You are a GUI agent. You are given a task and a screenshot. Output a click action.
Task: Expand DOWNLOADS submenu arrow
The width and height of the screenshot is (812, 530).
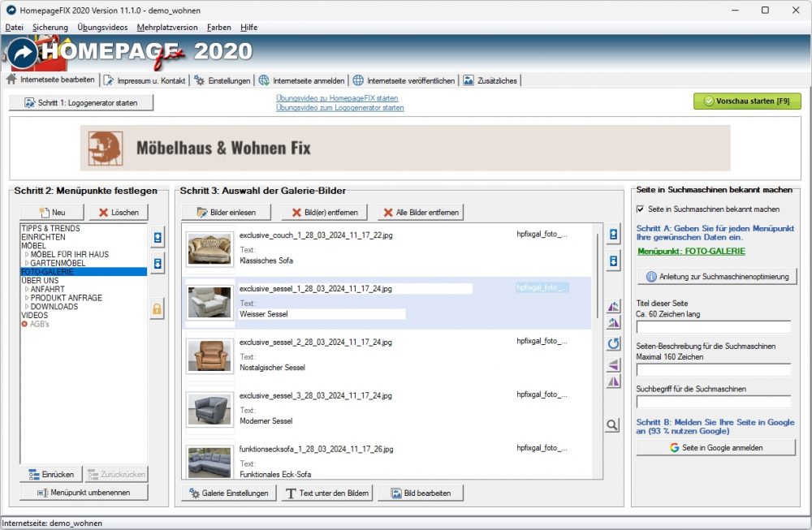coord(27,307)
